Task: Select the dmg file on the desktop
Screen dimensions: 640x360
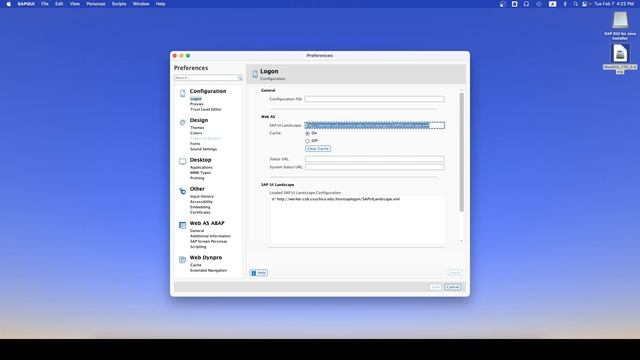Action: [x=620, y=53]
